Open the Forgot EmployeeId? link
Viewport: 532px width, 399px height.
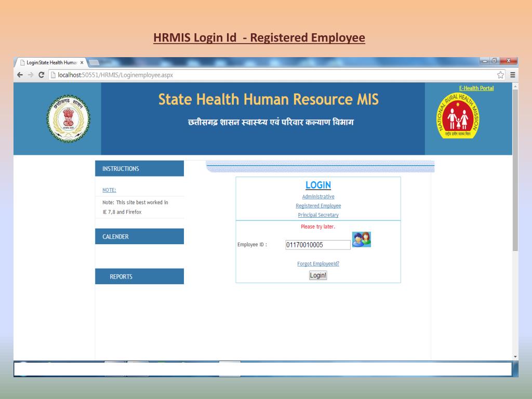tap(318, 264)
